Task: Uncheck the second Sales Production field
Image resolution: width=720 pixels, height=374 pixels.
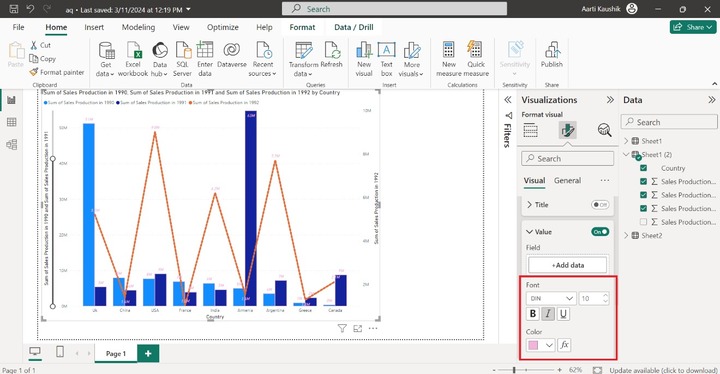Action: 643,195
